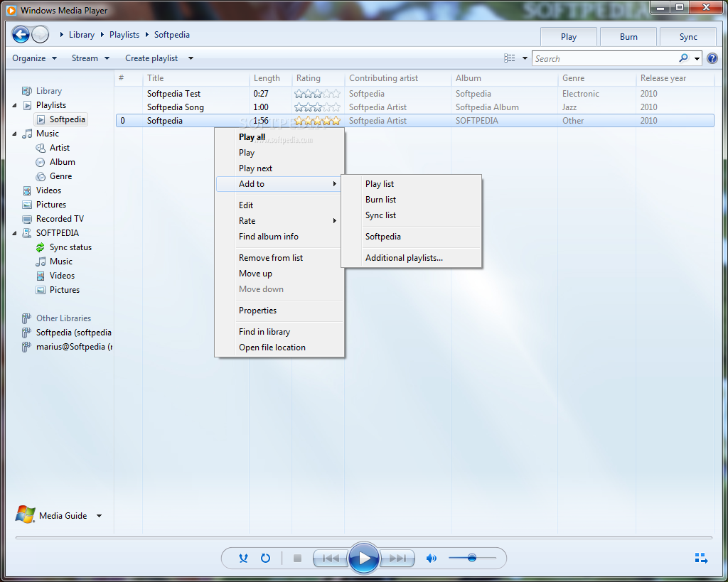Add to Burn list in the submenu
The width and height of the screenshot is (728, 582).
click(x=412, y=200)
